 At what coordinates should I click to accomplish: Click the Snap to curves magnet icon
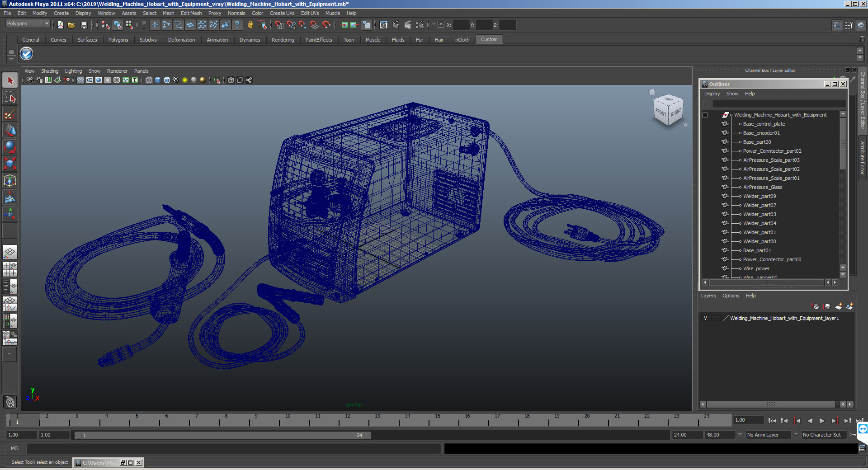(291, 25)
